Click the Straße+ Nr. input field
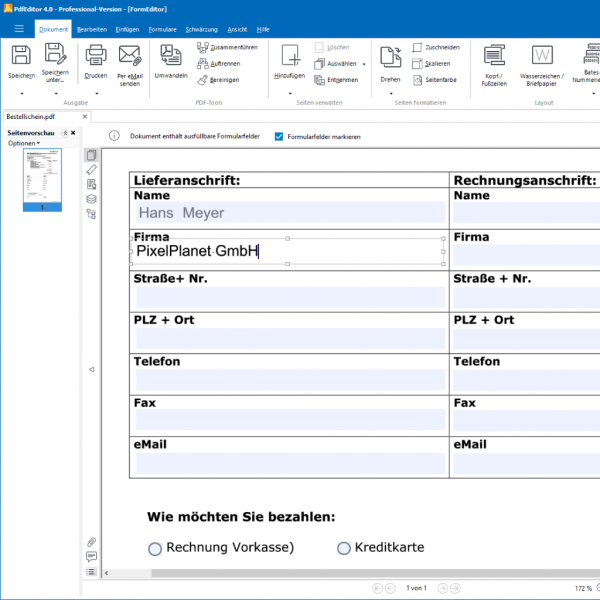 (x=290, y=297)
